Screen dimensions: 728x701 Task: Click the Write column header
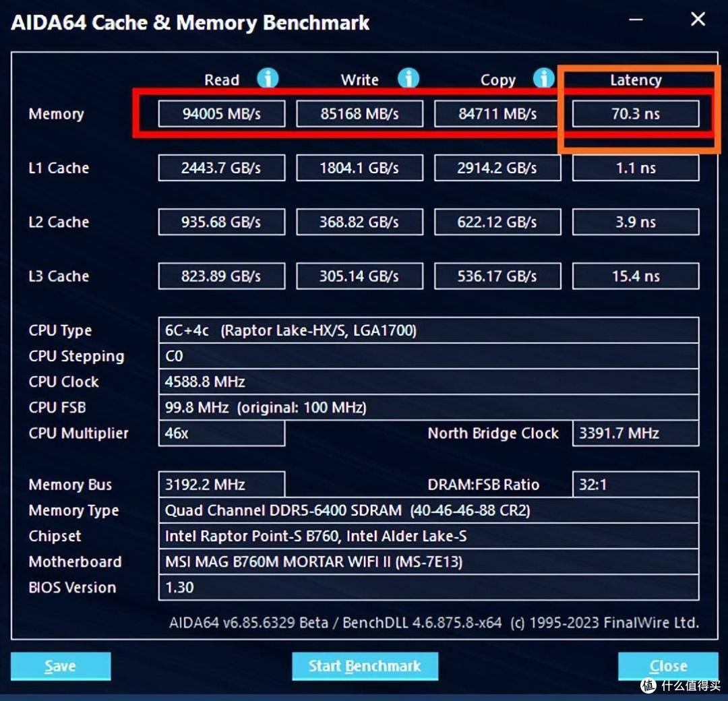[x=359, y=80]
